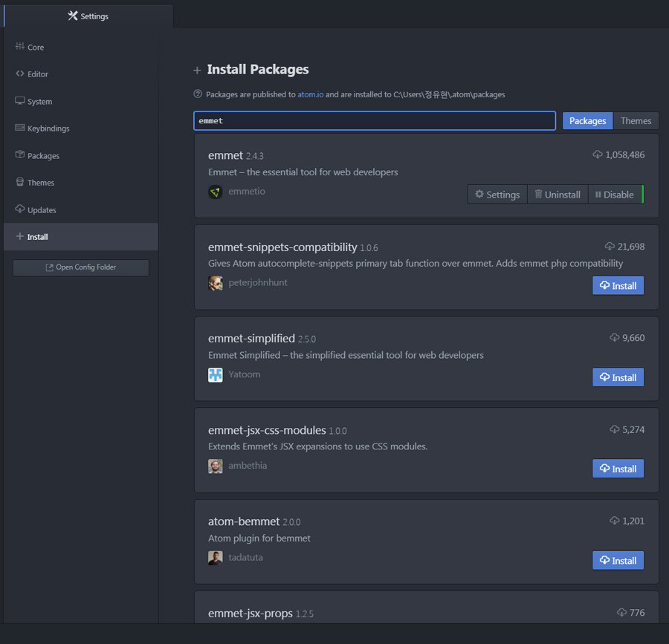Click the System monitor icon
Screen dimensions: 669x644
click(19, 100)
